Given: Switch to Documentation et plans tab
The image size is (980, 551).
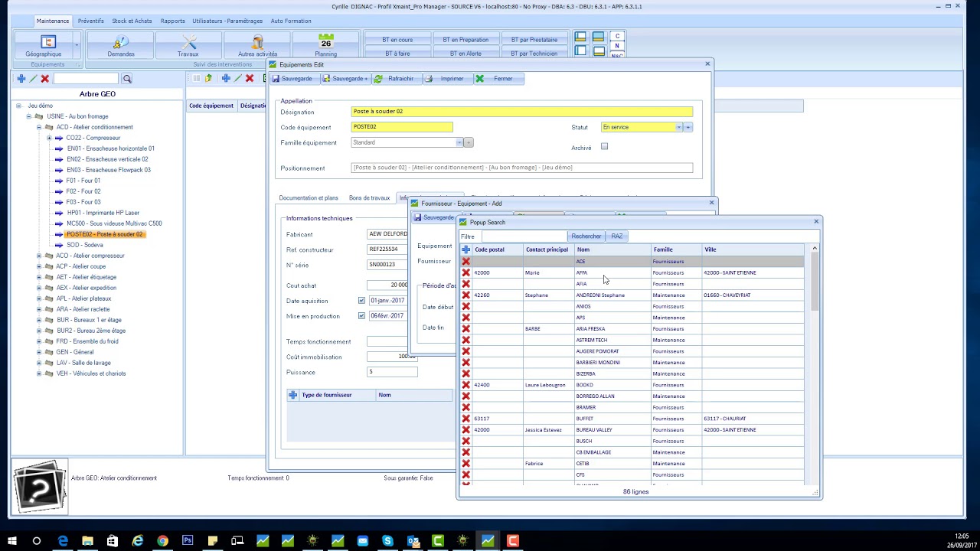Looking at the screenshot, I should pyautogui.click(x=309, y=198).
